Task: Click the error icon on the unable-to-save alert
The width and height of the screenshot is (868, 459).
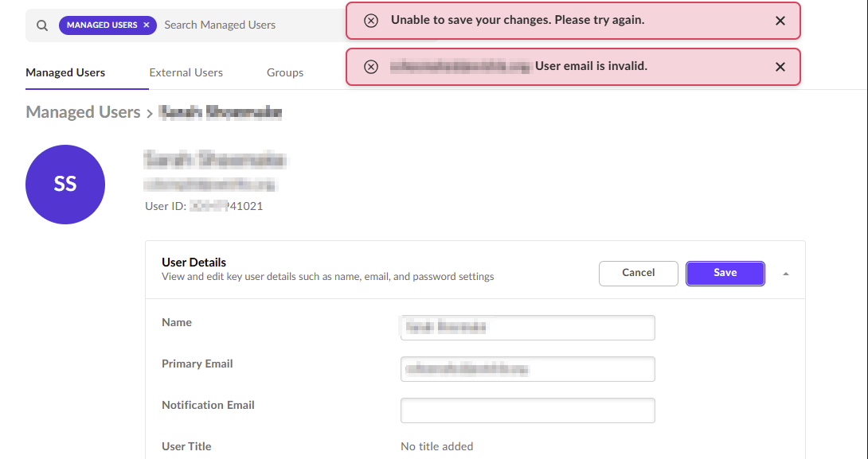Action: 371,21
